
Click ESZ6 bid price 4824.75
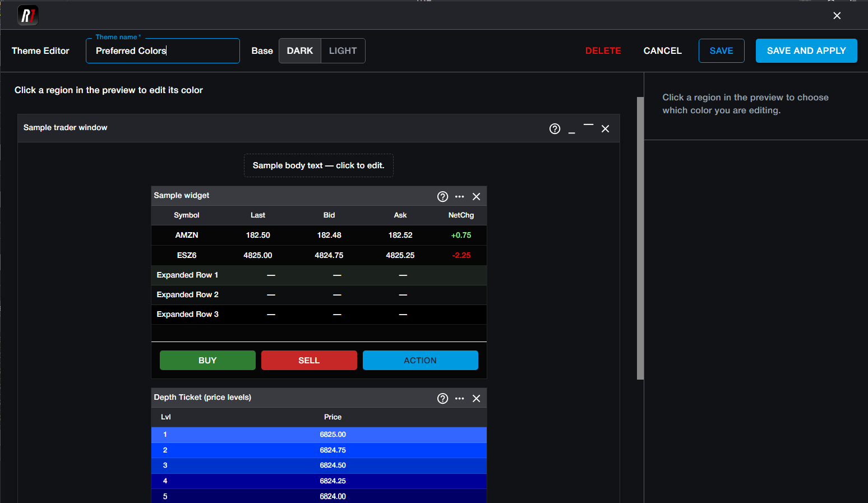(329, 256)
